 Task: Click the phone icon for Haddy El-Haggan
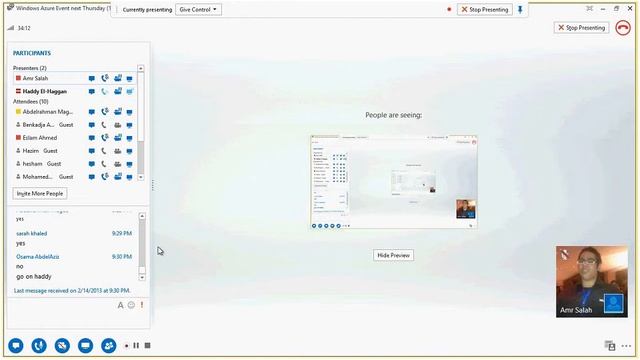105,91
